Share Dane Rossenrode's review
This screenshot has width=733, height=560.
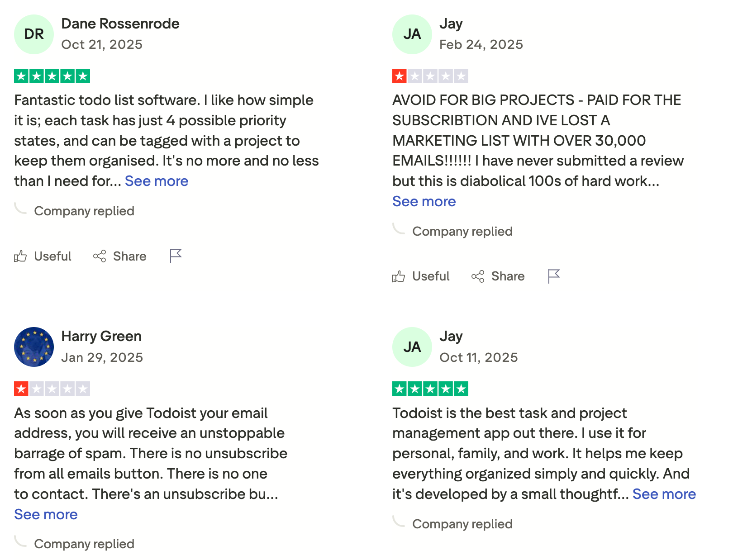(x=120, y=256)
